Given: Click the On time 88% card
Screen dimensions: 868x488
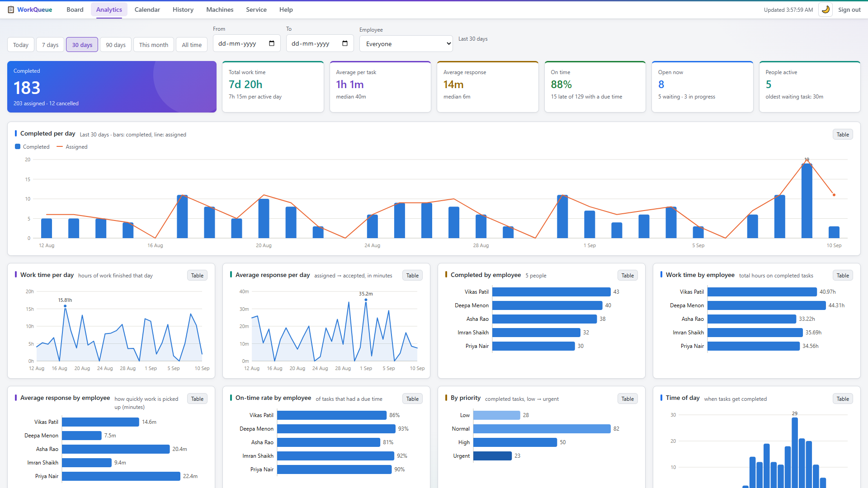Looking at the screenshot, I should 595,87.
